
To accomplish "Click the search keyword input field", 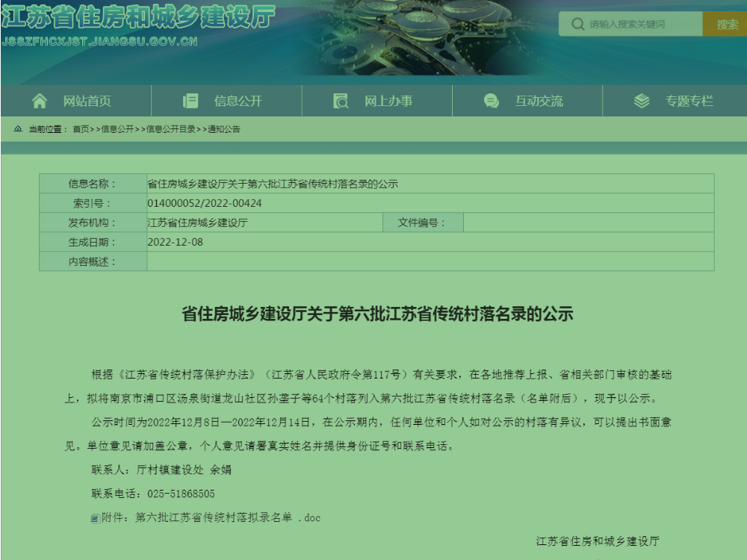I will point(635,23).
